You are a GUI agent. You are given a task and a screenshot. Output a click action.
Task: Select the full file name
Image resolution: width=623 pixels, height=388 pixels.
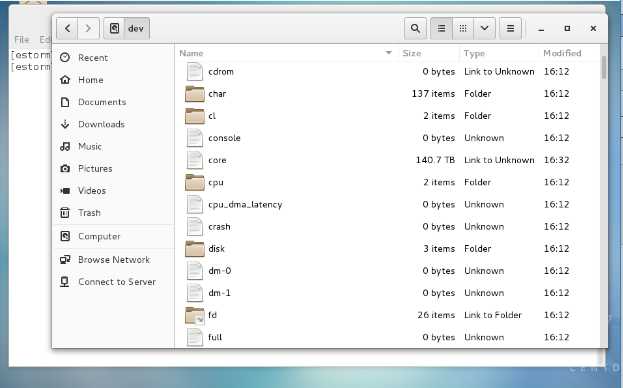point(215,337)
